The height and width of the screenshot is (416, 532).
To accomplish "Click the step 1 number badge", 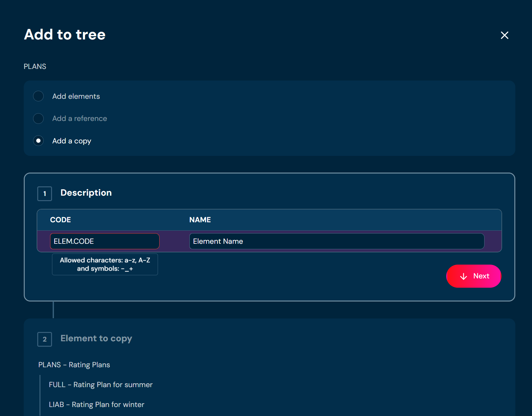I will [x=45, y=194].
